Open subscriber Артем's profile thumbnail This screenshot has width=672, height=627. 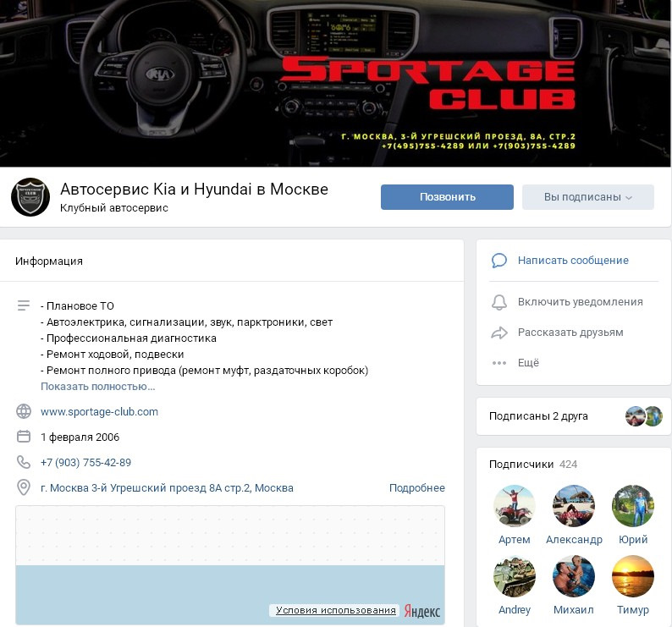coord(515,506)
